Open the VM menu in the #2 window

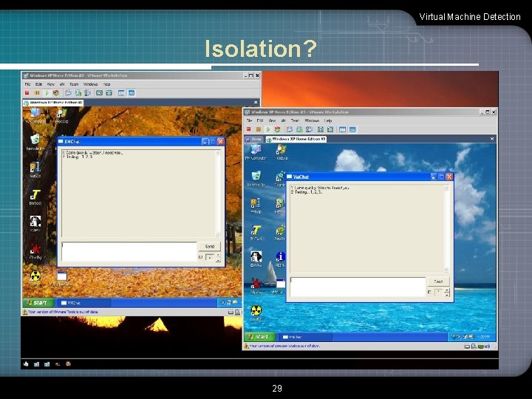tap(62, 84)
